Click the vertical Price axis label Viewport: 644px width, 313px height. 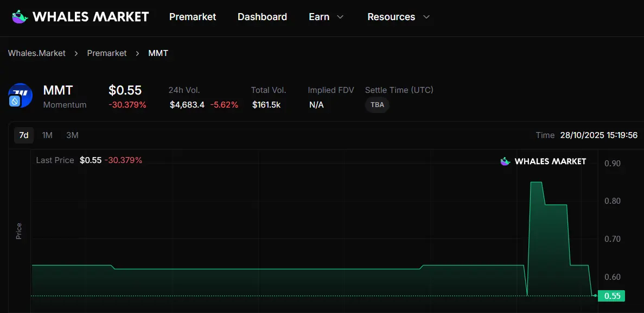click(19, 231)
